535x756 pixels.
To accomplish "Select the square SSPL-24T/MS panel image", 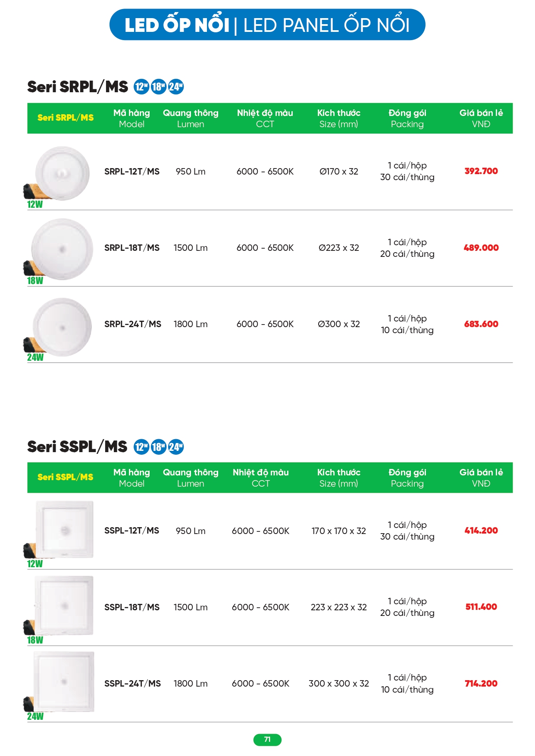I will point(64,681).
